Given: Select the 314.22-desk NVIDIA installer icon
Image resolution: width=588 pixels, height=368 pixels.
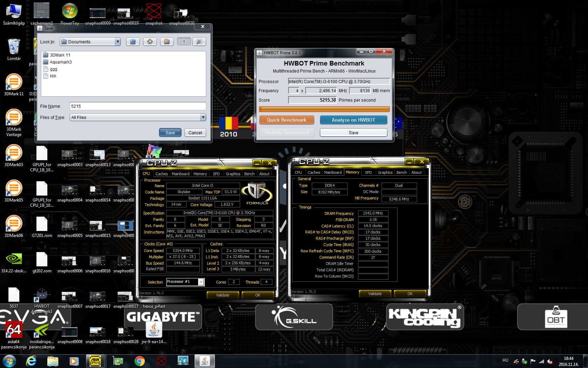Looking at the screenshot, I should (x=14, y=263).
